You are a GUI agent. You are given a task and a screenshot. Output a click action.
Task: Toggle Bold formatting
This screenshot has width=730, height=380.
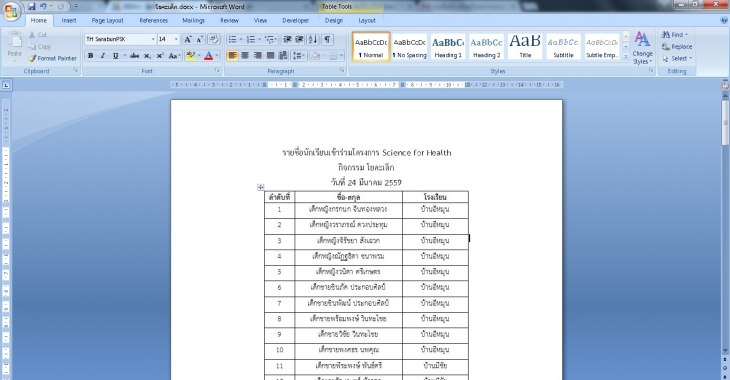(x=91, y=55)
